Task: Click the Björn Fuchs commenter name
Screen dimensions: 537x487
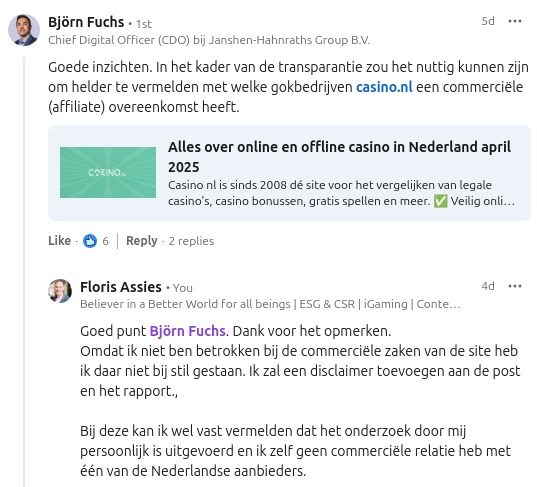Action: click(x=86, y=22)
